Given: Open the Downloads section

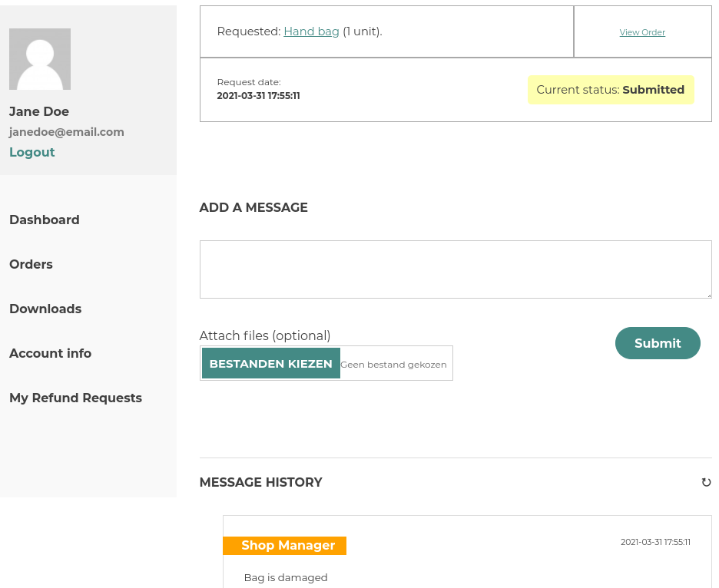Looking at the screenshot, I should coord(45,309).
